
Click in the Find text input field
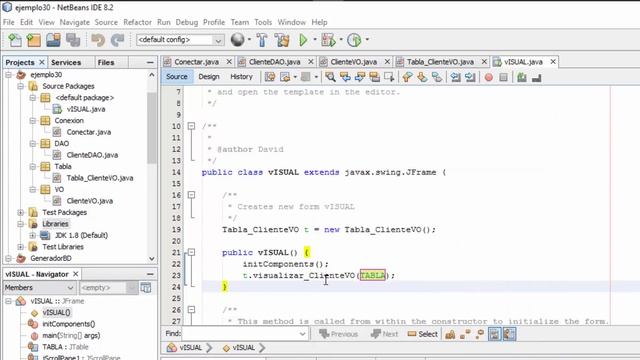[x=240, y=334]
